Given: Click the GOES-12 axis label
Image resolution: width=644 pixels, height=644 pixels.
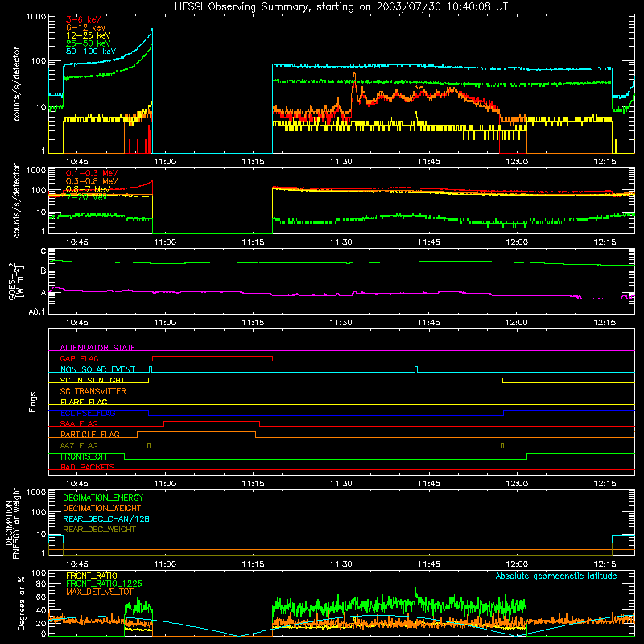Looking at the screenshot, I should (x=15, y=282).
